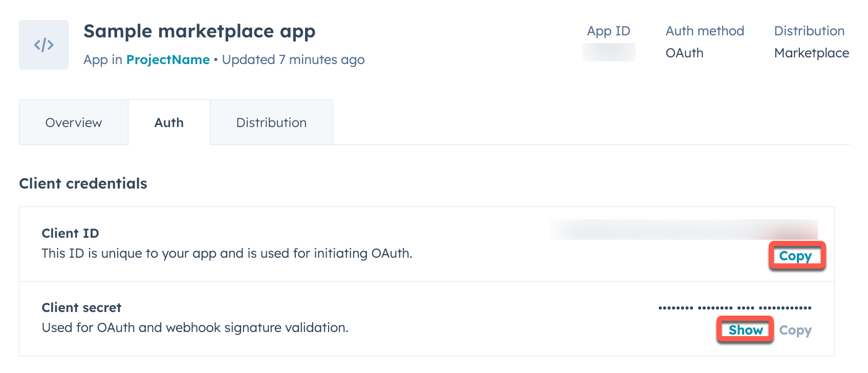Click the Updated 7 minutes ago text
Image resolution: width=868 pixels, height=373 pixels.
click(x=293, y=60)
